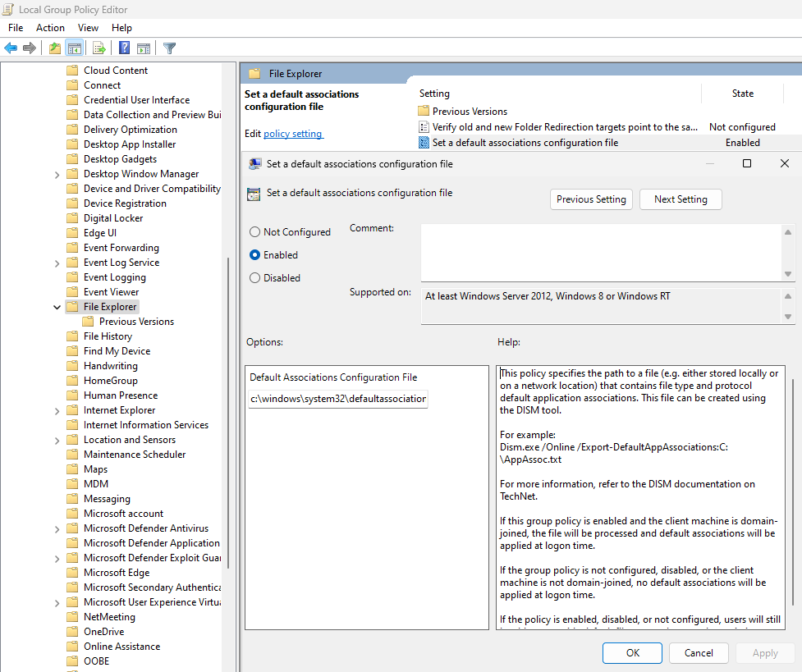
Task: Maximize the policy setting dialog
Action: [747, 163]
